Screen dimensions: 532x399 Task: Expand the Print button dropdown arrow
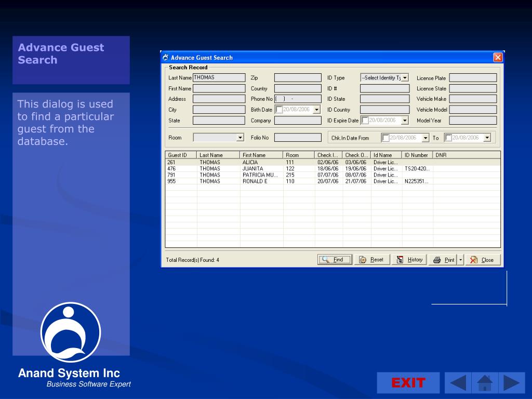tap(460, 260)
